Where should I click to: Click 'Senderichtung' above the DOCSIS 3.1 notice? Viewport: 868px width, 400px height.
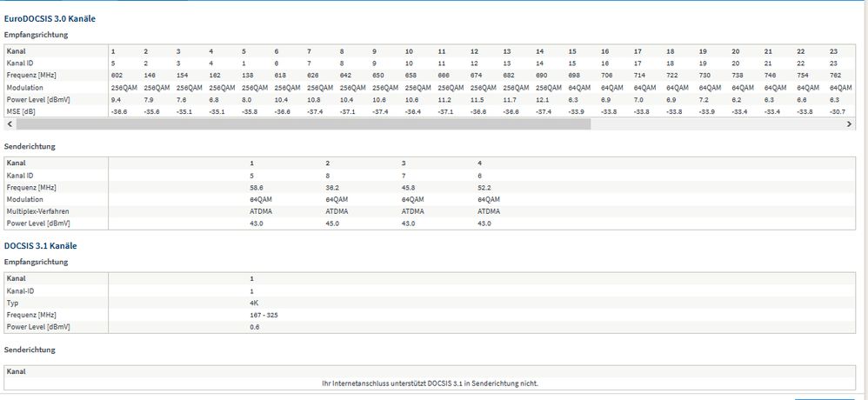tap(30, 350)
